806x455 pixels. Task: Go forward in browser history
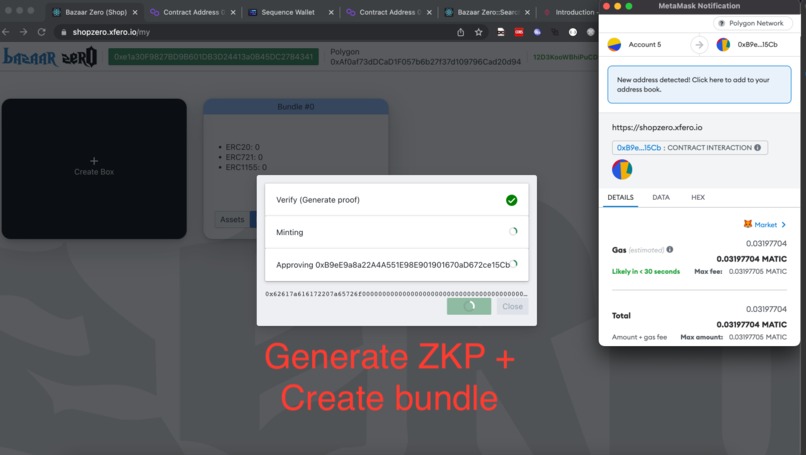[24, 32]
